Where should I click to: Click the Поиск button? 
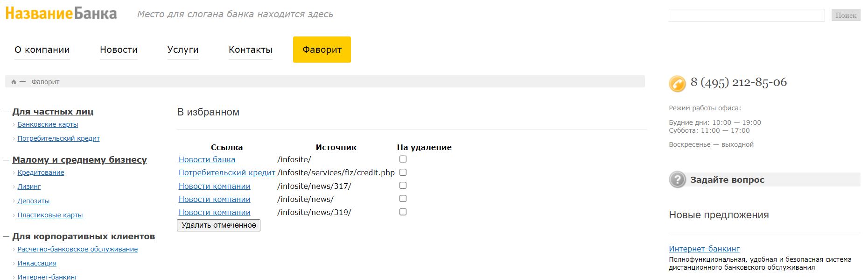point(846,15)
